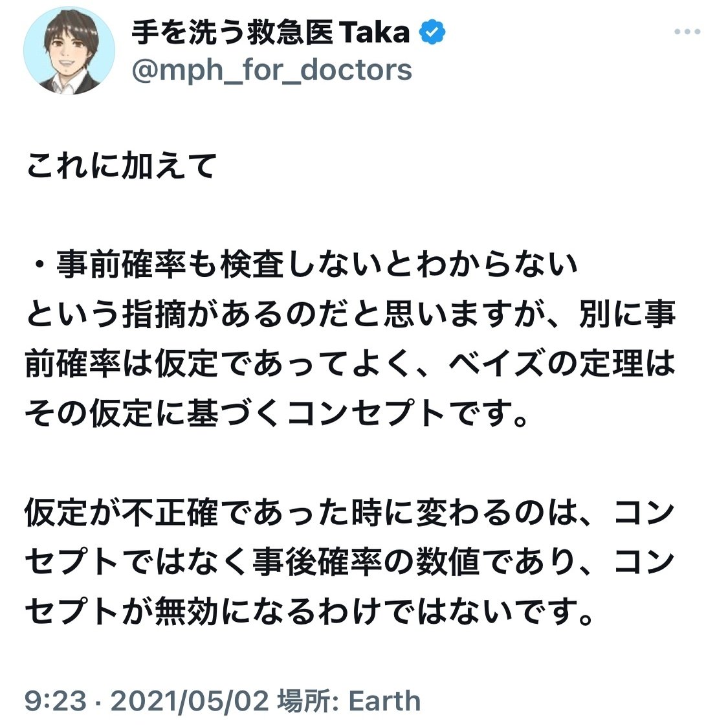Click the line その仮定に基づくコンセプトです。
The image size is (728, 728).
pyautogui.click(x=276, y=414)
